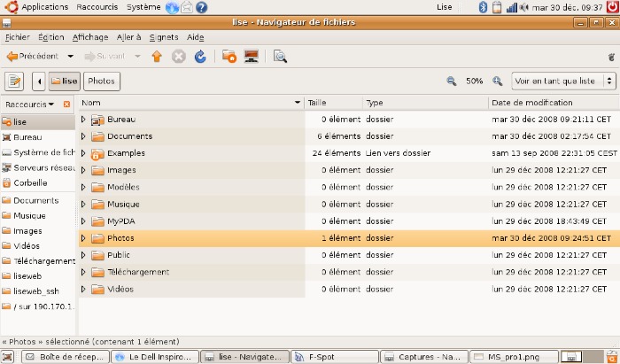The height and width of the screenshot is (364, 620).
Task: Open the file search tool
Action: (280, 57)
